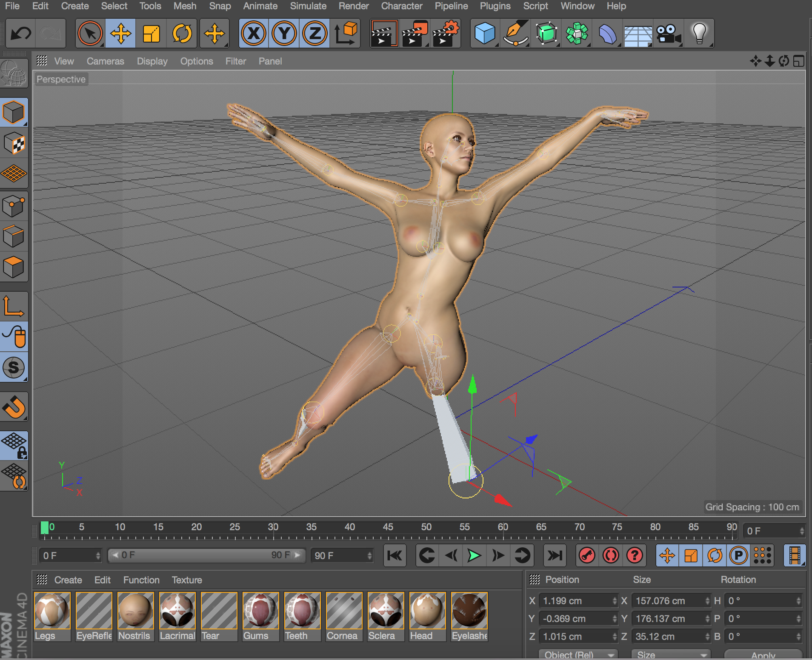Click the Apply button
Image resolution: width=812 pixels, height=660 pixels.
[763, 655]
